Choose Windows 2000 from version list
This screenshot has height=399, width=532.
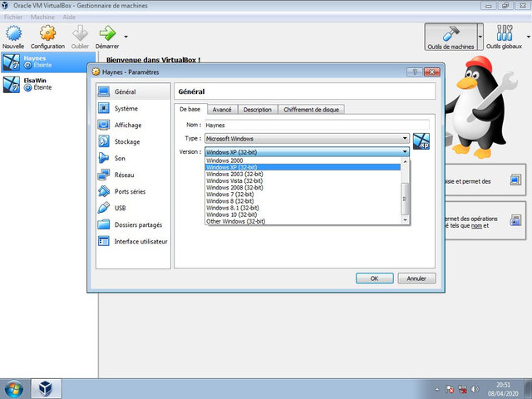(303, 160)
